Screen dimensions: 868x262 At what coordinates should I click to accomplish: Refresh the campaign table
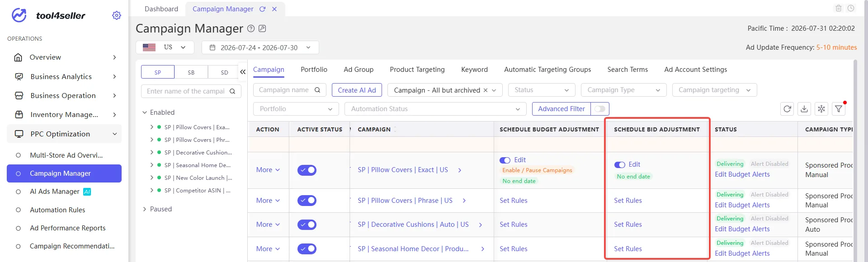[x=787, y=109]
